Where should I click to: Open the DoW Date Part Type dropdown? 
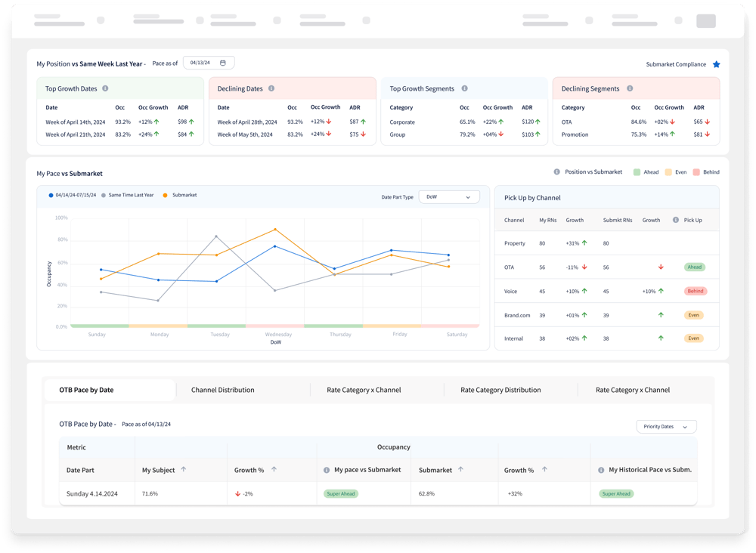pyautogui.click(x=449, y=197)
